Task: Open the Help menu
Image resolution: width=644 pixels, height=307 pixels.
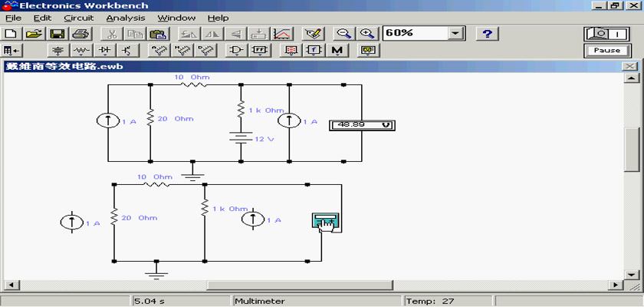Action: 218,18
